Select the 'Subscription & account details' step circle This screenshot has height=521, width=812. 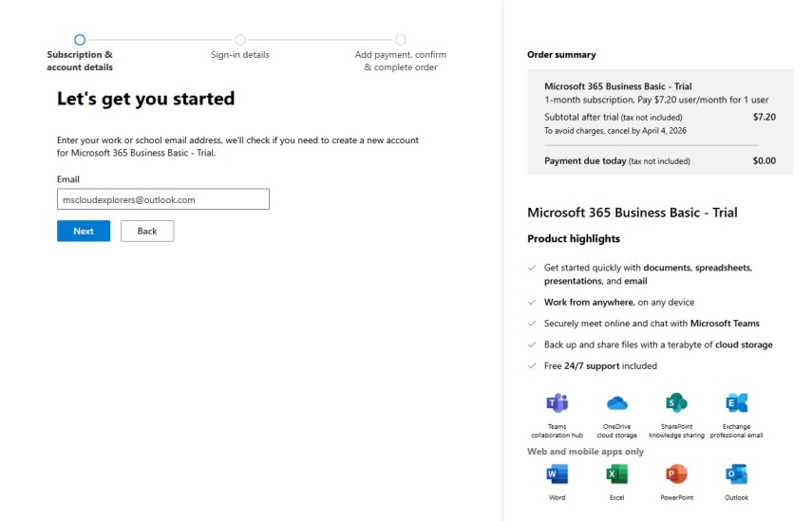pyautogui.click(x=80, y=39)
